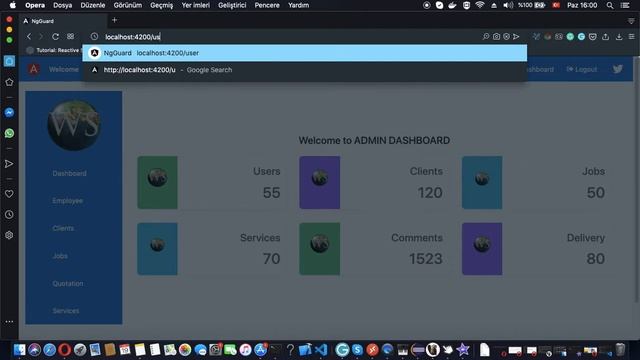Image resolution: width=640 pixels, height=360 pixels.
Task: Click the Clients card purple icon
Action: tap(320, 182)
